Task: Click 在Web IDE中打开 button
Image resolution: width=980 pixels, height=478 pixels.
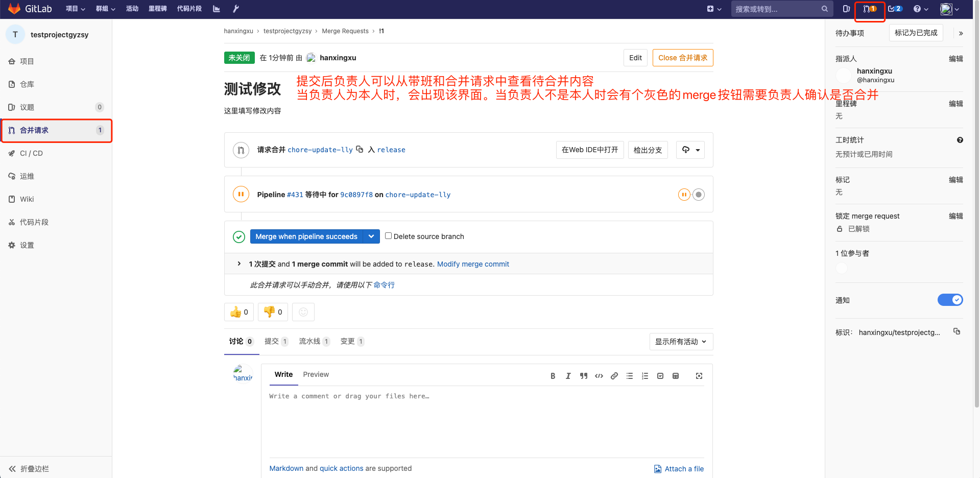Action: (590, 150)
